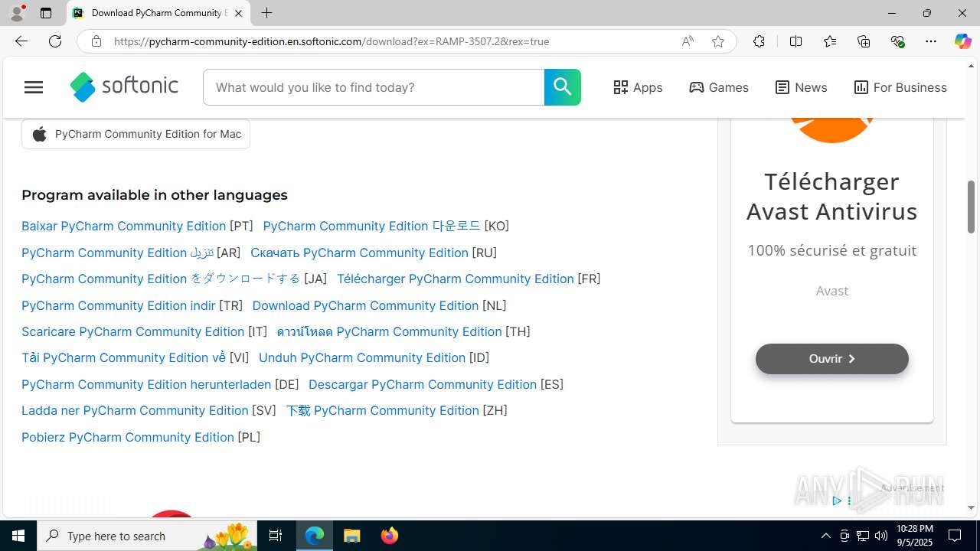Open PyCharm Community Edition herunterladen link
The height and width of the screenshot is (551, 980).
[146, 384]
